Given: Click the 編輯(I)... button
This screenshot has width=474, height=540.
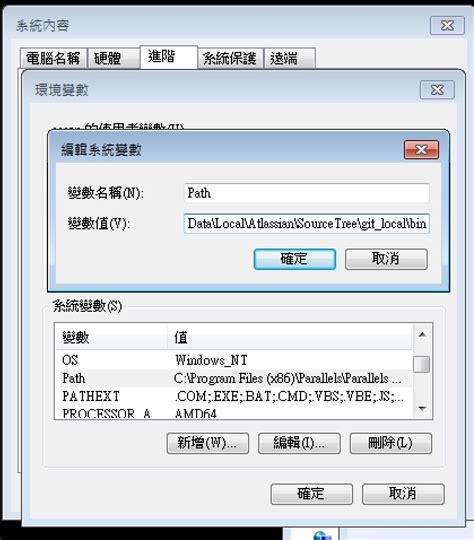Looking at the screenshot, I should pyautogui.click(x=299, y=443).
